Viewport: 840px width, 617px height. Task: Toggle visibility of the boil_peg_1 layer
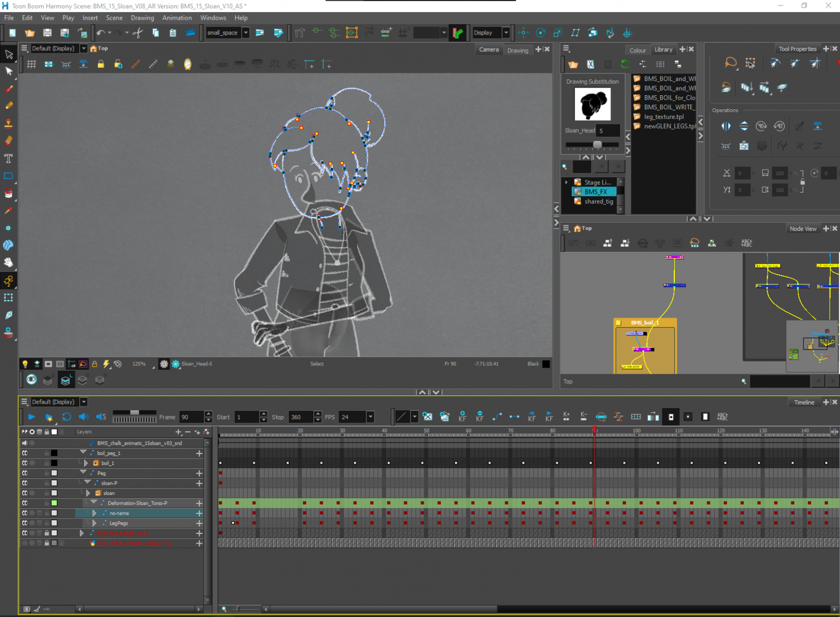tap(25, 453)
